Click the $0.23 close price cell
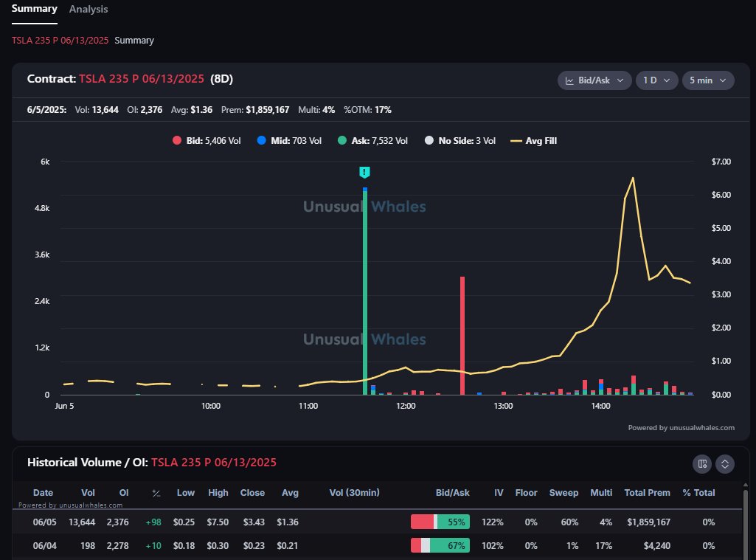This screenshot has height=560, width=756. tap(254, 545)
